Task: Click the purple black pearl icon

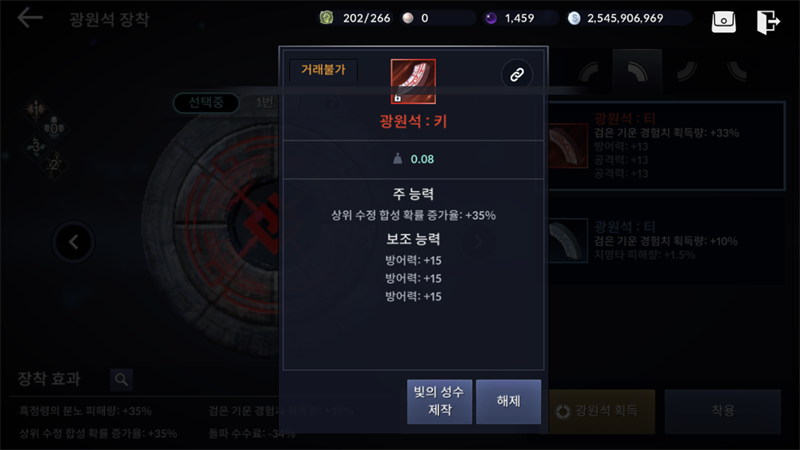Action: coord(491,18)
